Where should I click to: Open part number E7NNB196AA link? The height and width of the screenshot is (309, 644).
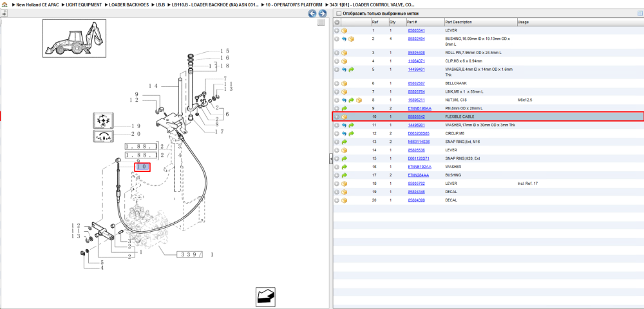[x=419, y=108]
